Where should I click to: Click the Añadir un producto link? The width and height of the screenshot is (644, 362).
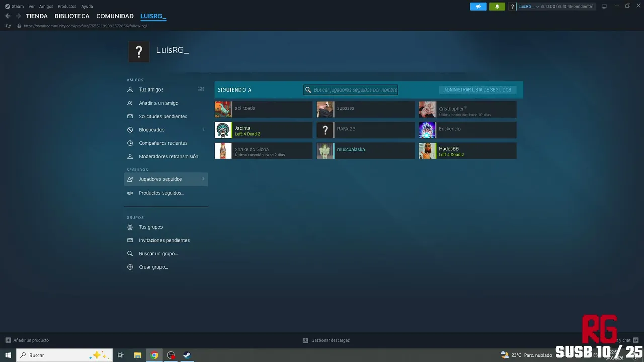pyautogui.click(x=31, y=340)
